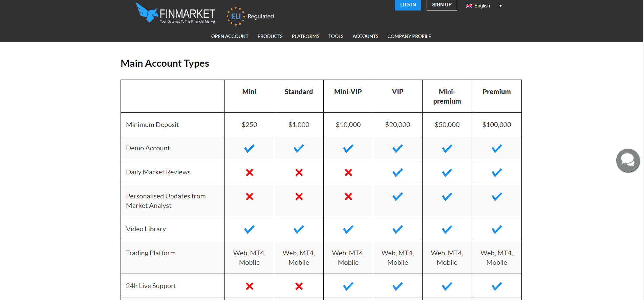Open the PLATFORMS menu
Image resolution: width=644 pixels, height=300 pixels.
click(305, 36)
